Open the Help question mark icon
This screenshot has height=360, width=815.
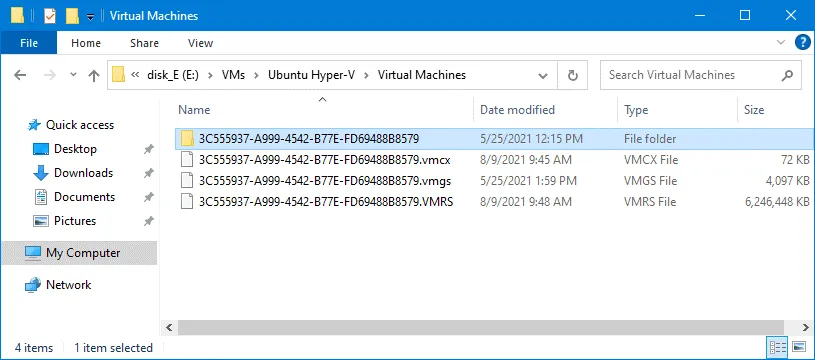(803, 43)
